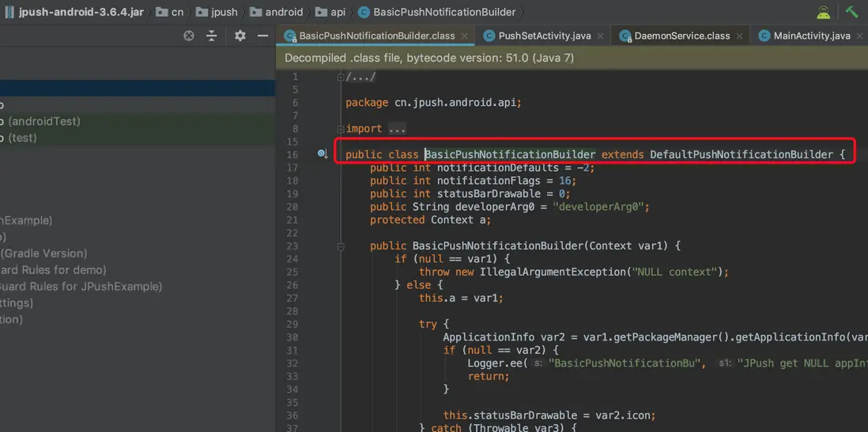Close the DaemonService.class tab
This screenshot has height=432, width=868.
click(739, 36)
